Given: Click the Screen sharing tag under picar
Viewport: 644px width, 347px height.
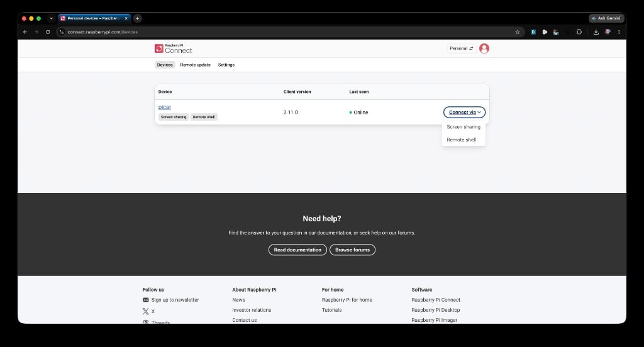Looking at the screenshot, I should coord(174,117).
